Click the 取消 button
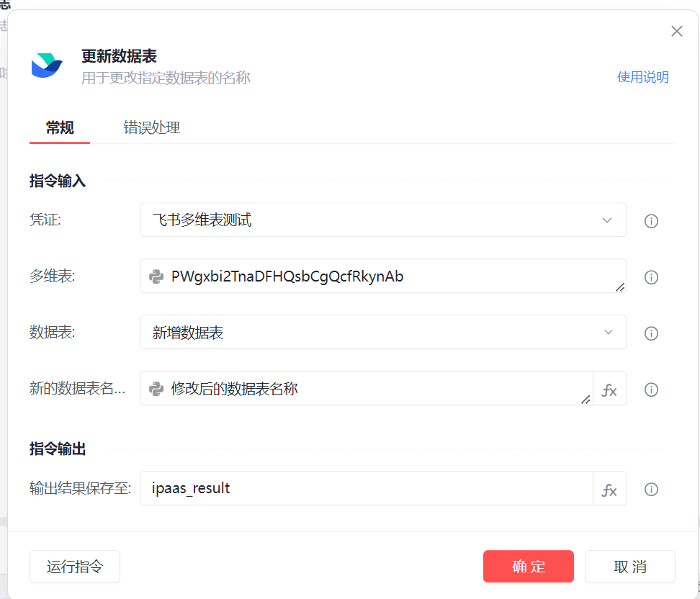Screen dimensions: 700x599 [629, 567]
